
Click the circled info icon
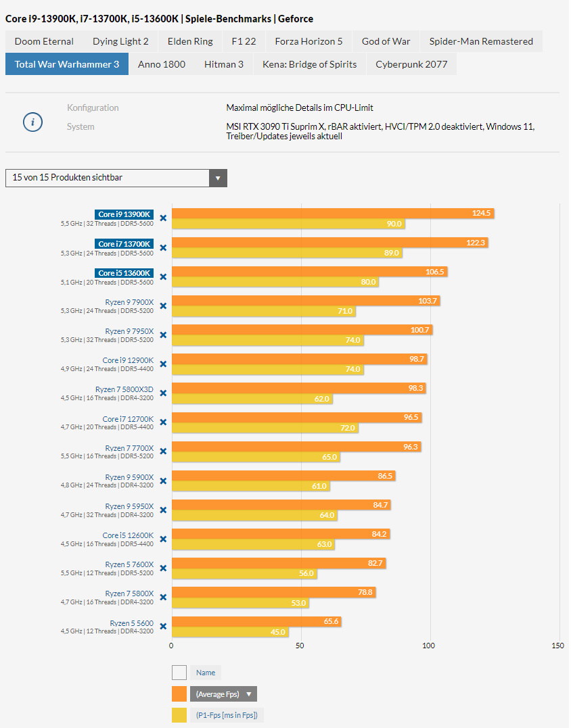click(32, 122)
